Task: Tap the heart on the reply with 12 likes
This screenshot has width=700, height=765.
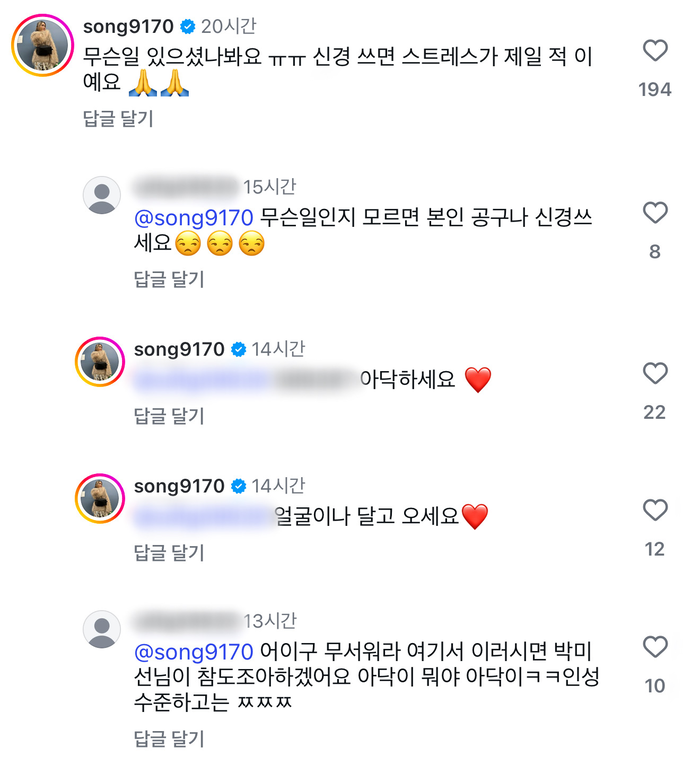Action: 654,511
